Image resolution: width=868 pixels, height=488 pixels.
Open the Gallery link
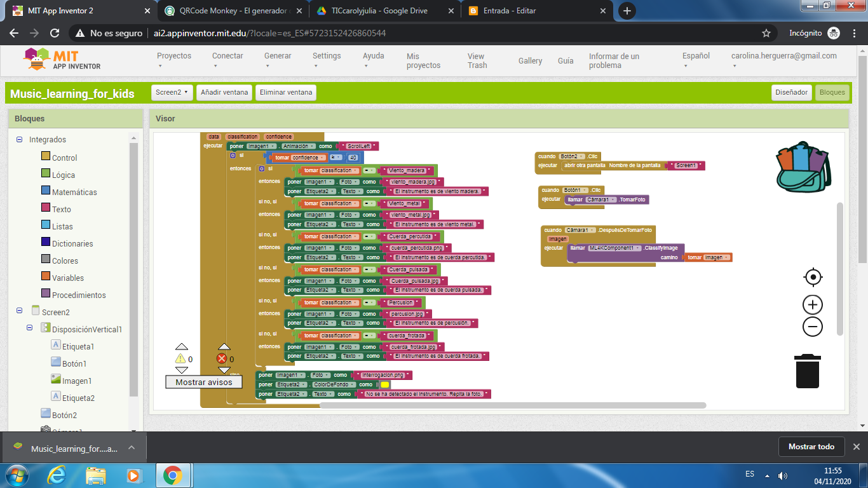(x=530, y=60)
